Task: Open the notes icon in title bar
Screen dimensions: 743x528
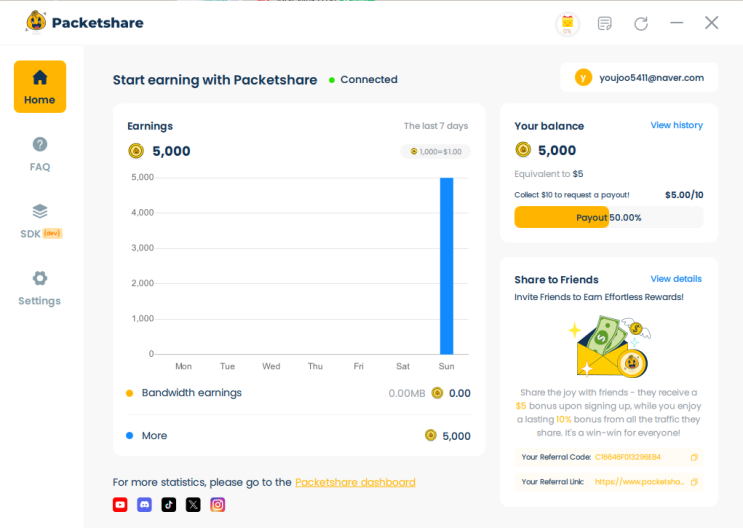Action: pyautogui.click(x=604, y=23)
